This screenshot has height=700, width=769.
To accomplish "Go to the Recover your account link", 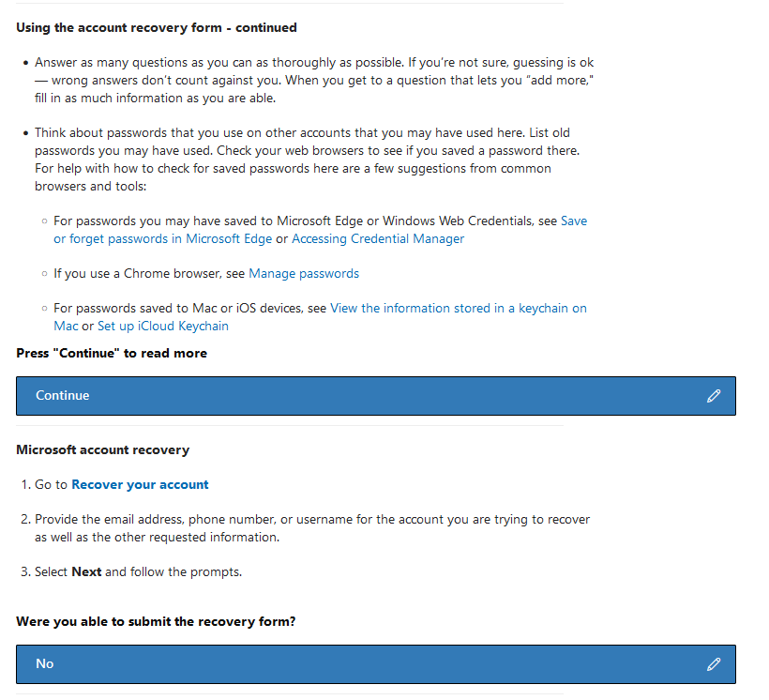I will coord(140,485).
